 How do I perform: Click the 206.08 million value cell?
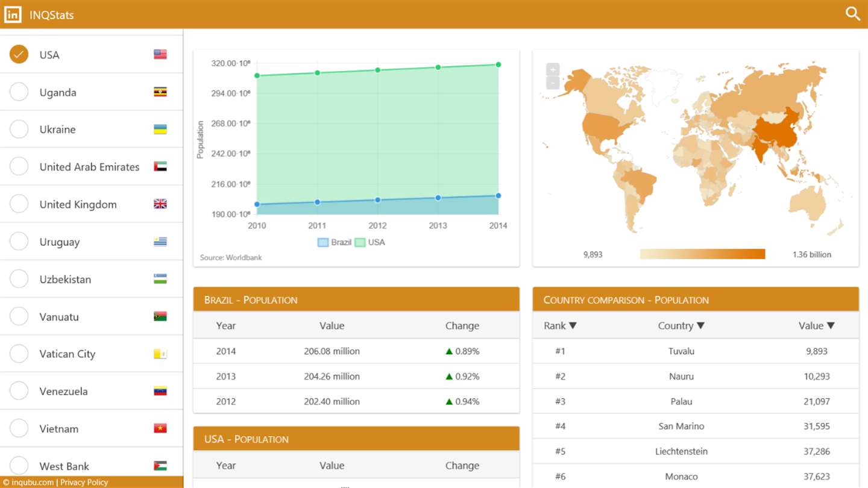(x=332, y=351)
